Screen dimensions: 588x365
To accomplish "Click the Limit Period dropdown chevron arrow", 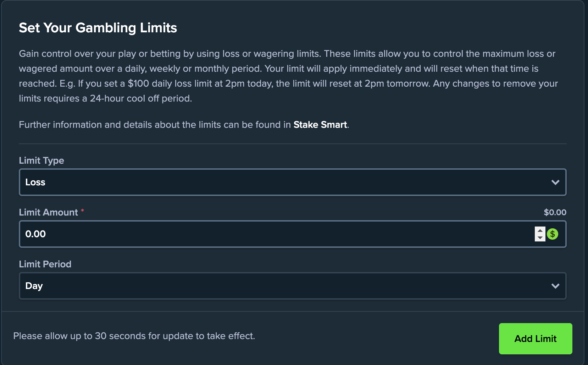I will [555, 285].
